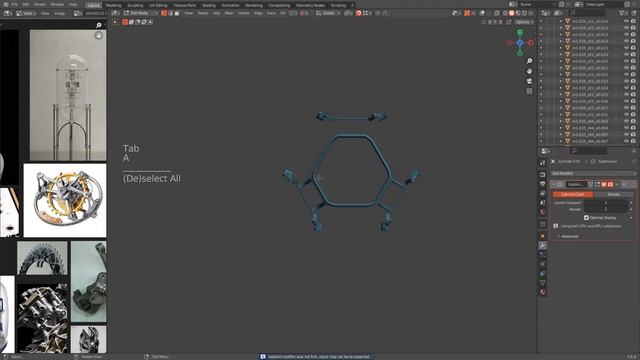The width and height of the screenshot is (640, 360).
Task: Open the Blender logo application menu
Action: pos(6,4)
